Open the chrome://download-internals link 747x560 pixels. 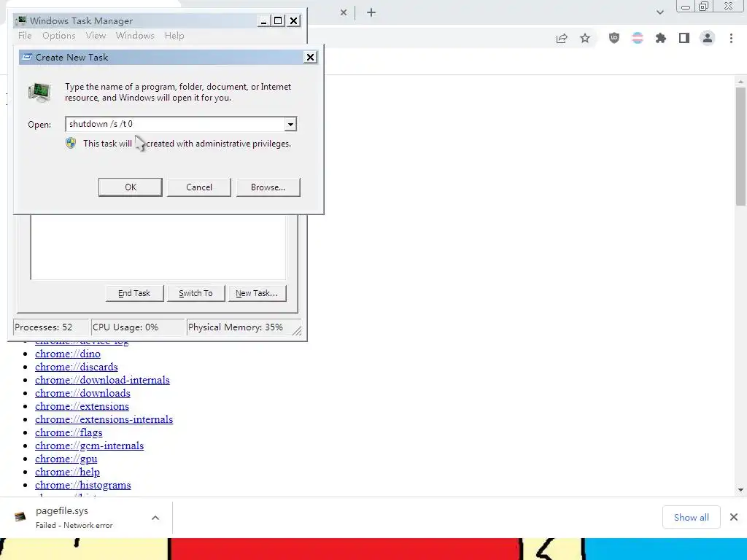click(102, 380)
